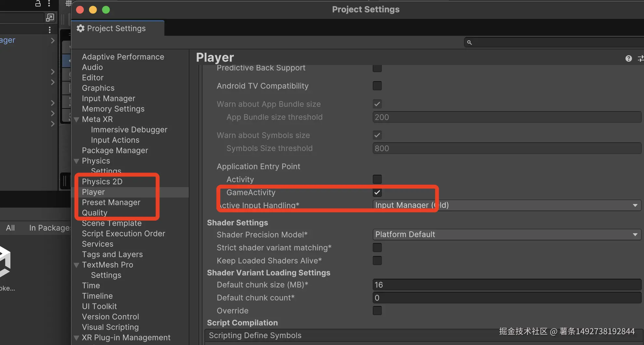Screen dimensions: 644x345
Task: Click the Scripting Define Symbols list header
Action: 424,336
